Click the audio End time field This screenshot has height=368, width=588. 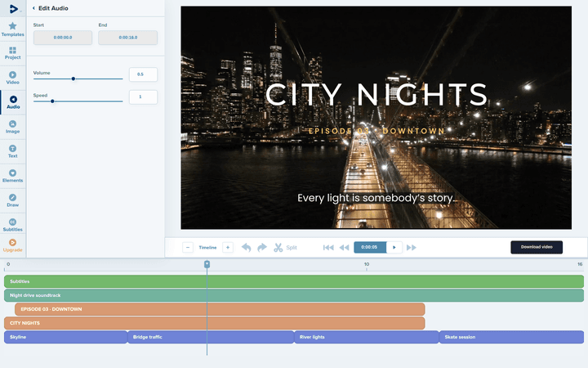(x=128, y=38)
